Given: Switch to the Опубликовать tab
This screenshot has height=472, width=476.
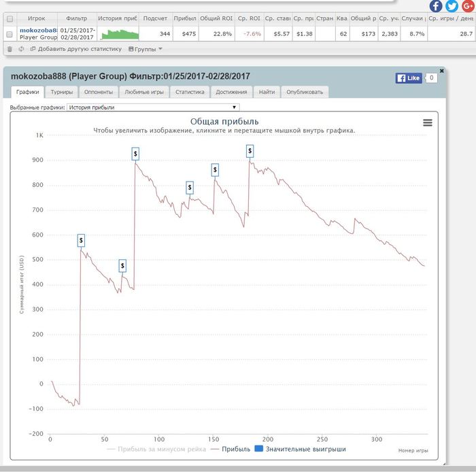Looking at the screenshot, I should [x=305, y=92].
